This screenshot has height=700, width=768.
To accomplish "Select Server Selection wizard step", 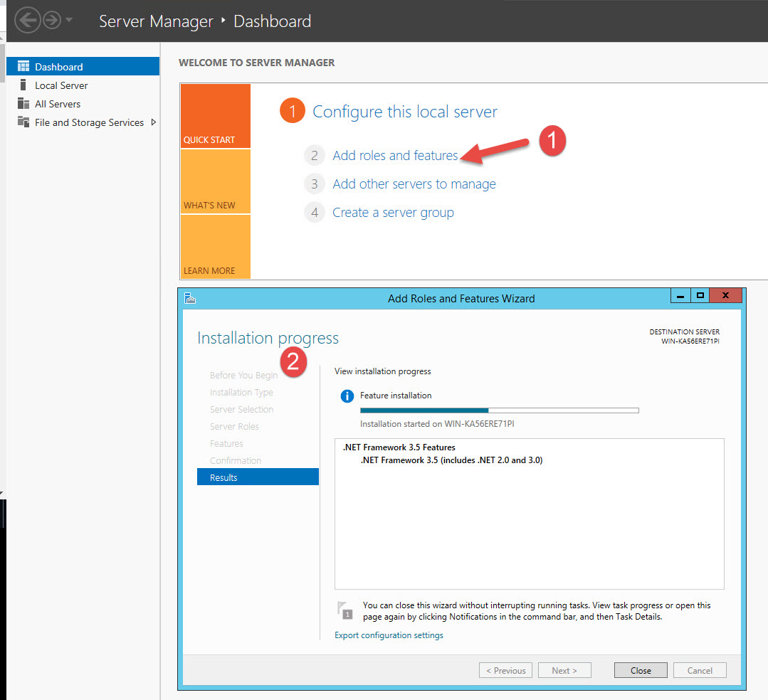I will pyautogui.click(x=241, y=410).
